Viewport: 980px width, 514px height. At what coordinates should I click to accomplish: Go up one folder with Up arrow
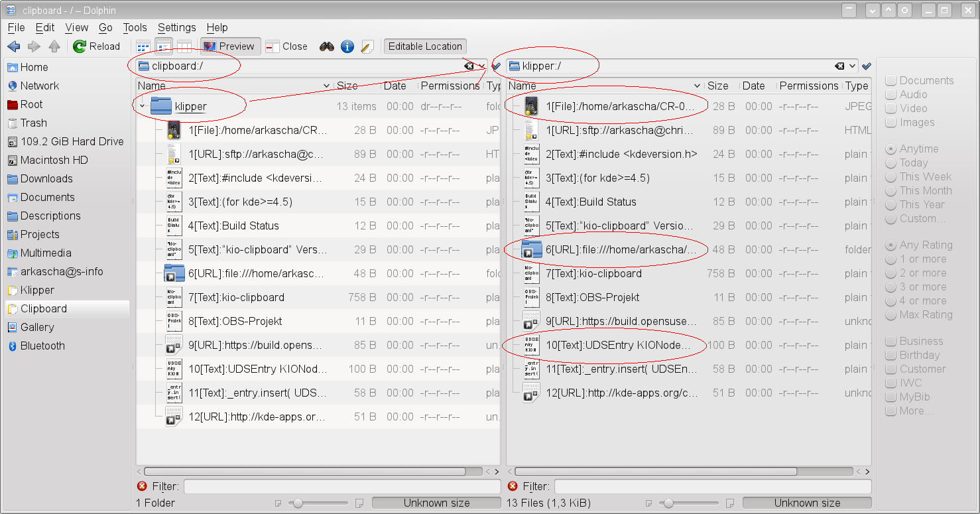tap(54, 46)
